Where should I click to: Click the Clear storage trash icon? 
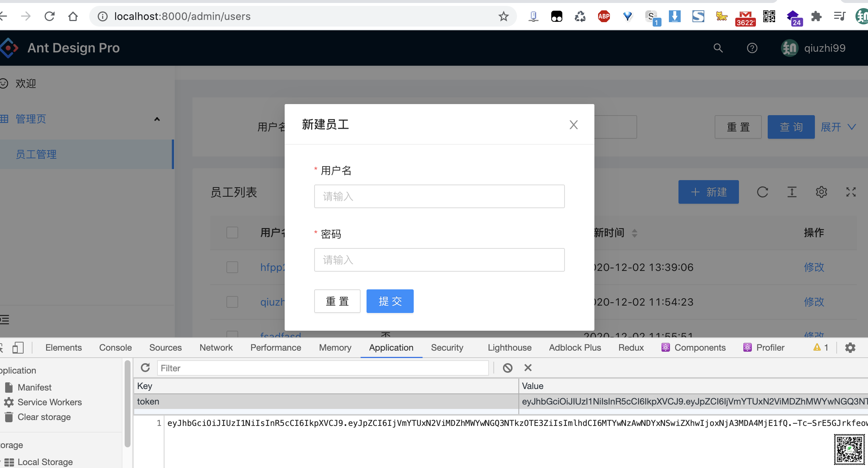(9, 417)
